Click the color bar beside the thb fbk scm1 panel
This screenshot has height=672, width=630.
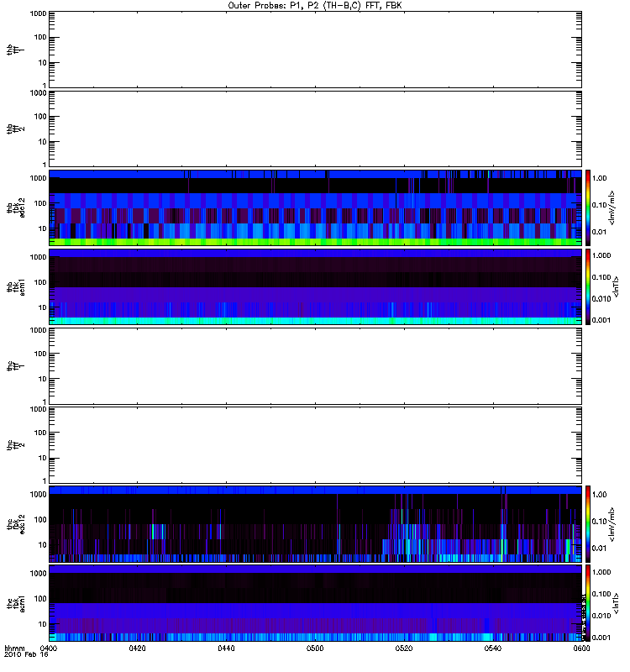588,286
